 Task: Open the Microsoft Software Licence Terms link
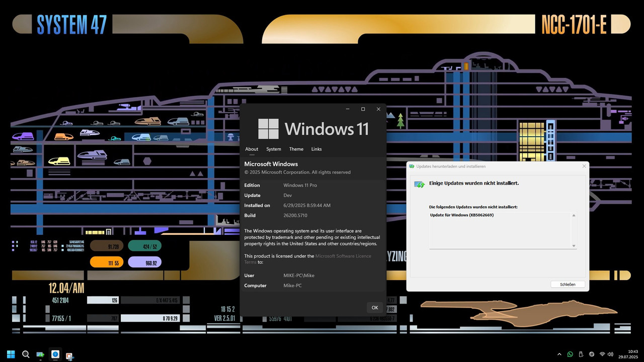coord(308,259)
